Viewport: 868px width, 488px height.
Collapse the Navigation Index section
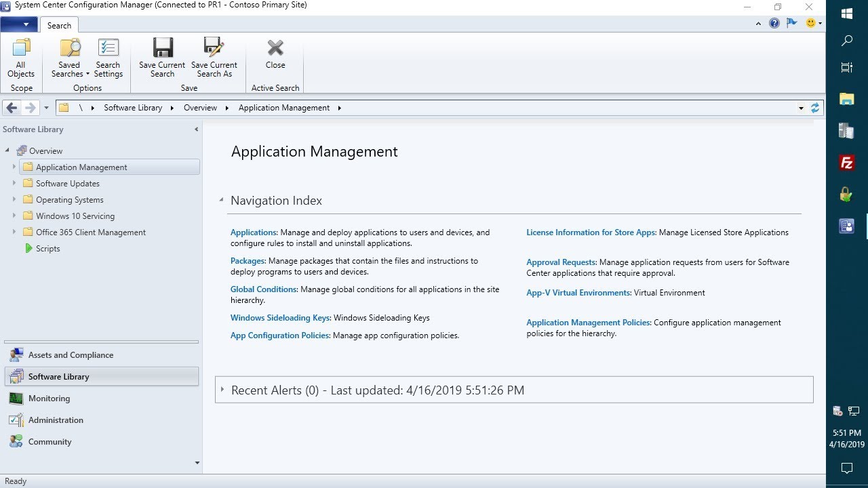tap(221, 201)
